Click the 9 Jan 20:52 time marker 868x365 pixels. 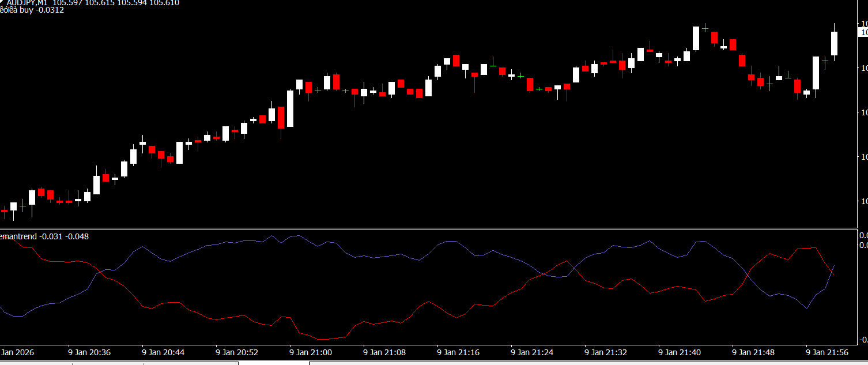point(237,352)
